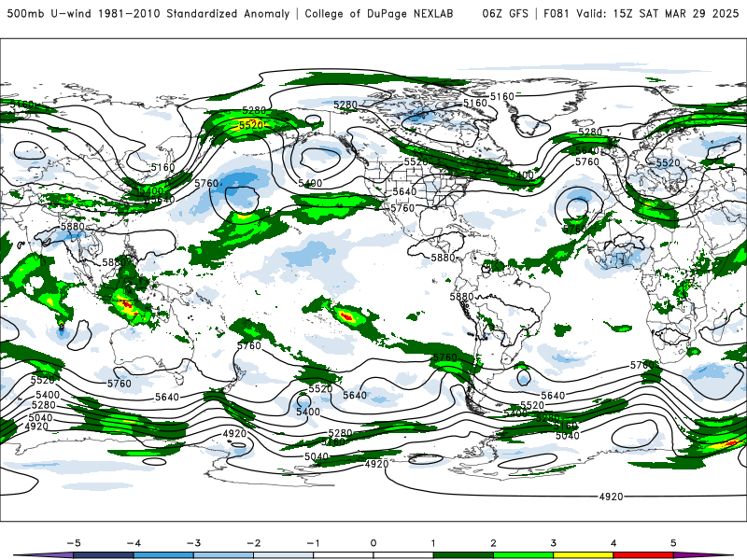
Task: Click 'F081 Valid: 15Z SAT MAR 29 2025'
Action: (641, 13)
